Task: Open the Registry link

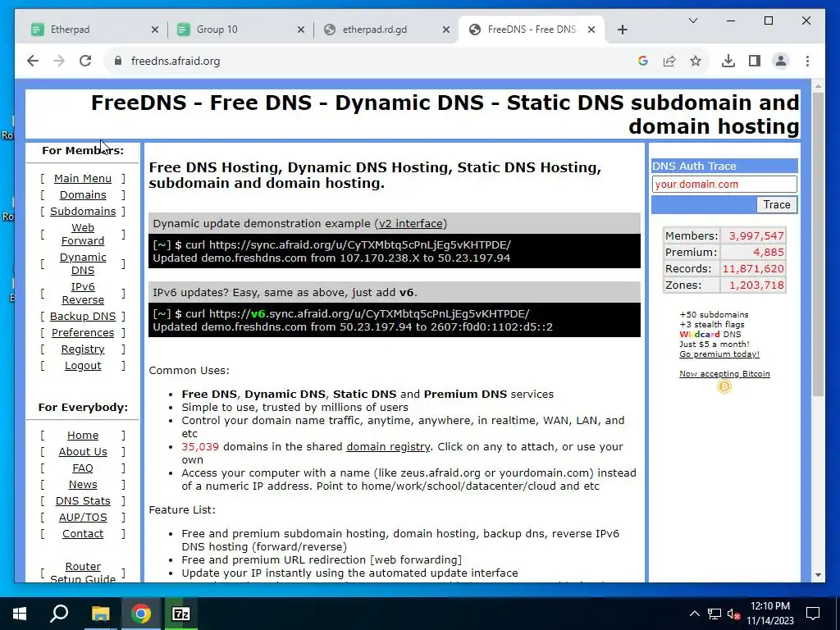Action: (x=83, y=349)
